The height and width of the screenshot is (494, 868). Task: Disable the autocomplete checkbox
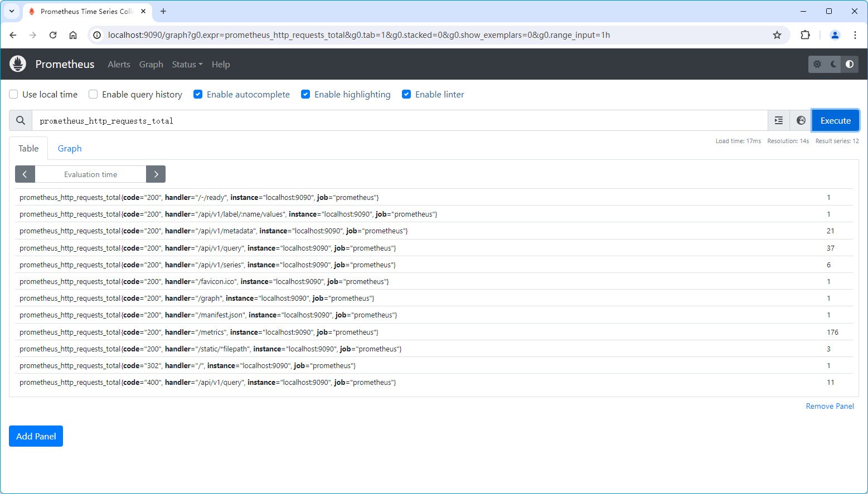tap(198, 94)
